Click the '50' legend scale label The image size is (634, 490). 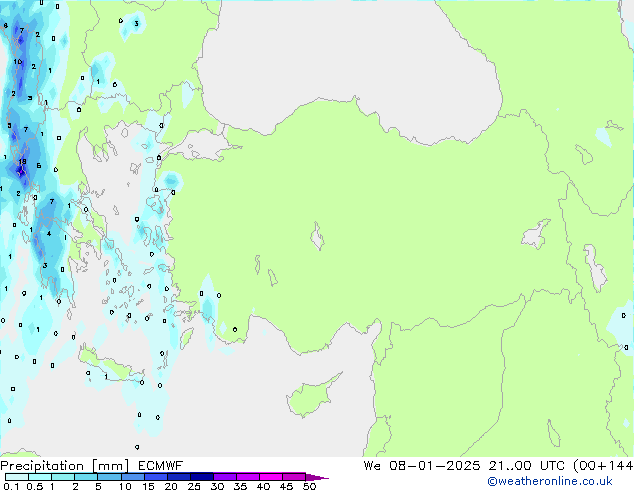point(309,486)
